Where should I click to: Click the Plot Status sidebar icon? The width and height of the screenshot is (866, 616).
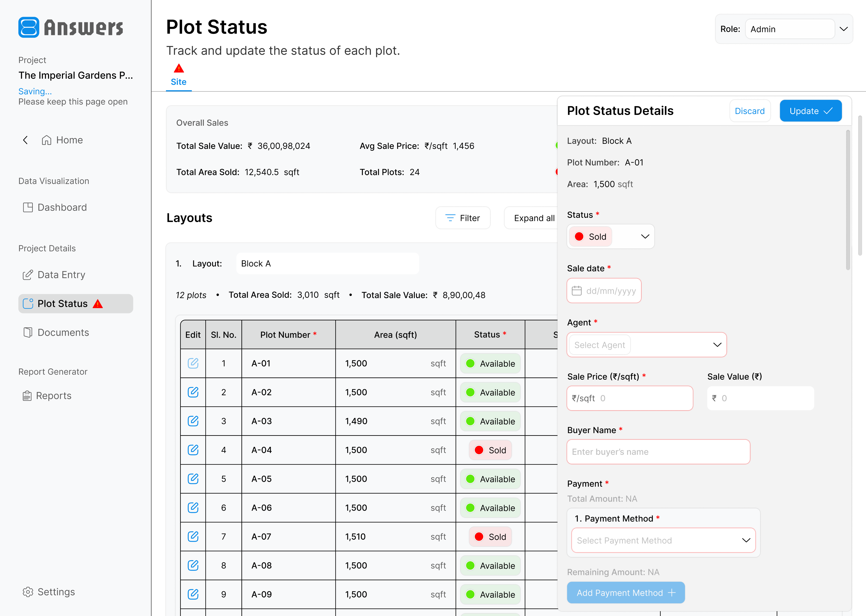[x=28, y=303]
